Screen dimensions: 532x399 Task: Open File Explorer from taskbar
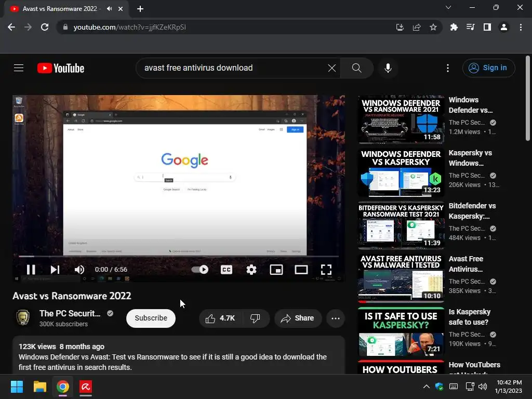coord(39,387)
